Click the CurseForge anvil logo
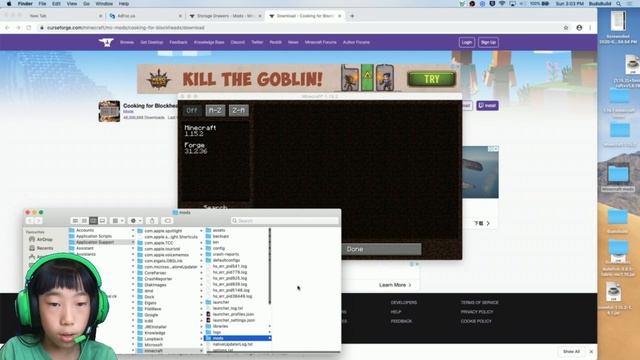 [106, 42]
